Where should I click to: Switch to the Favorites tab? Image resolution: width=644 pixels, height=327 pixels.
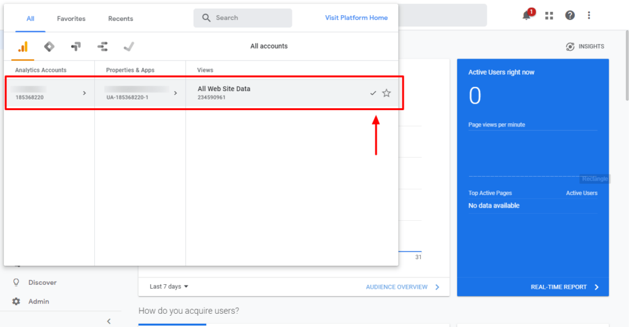[x=71, y=19]
